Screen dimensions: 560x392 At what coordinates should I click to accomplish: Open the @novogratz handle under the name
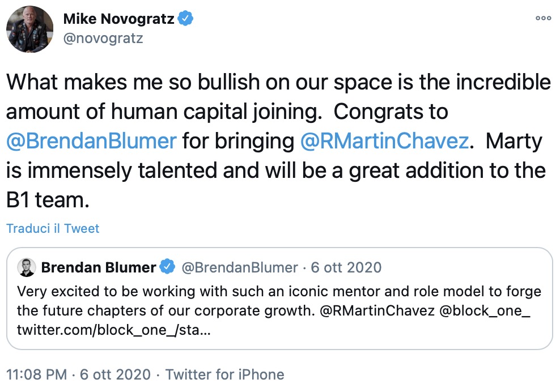pos(103,39)
